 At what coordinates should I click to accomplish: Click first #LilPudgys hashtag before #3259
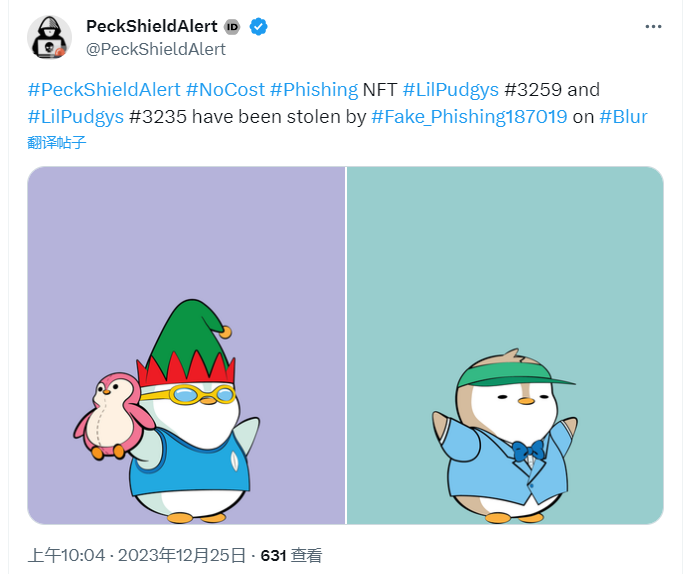[450, 89]
